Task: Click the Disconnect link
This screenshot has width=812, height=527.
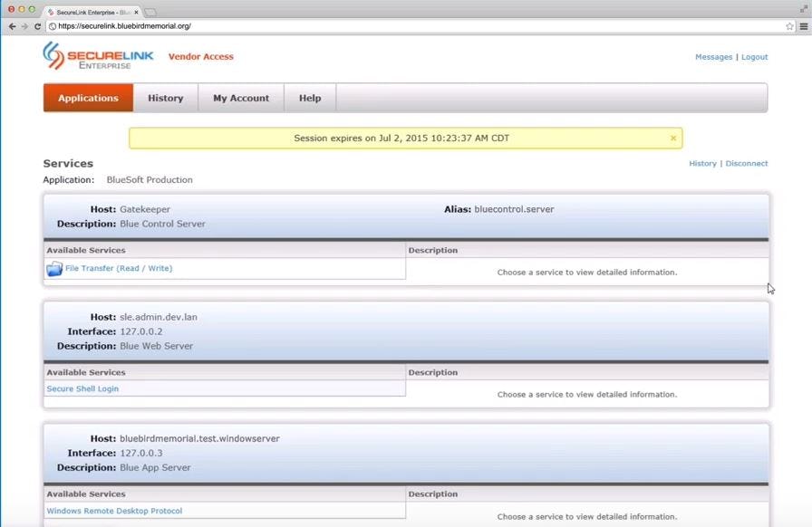Action: [x=746, y=163]
